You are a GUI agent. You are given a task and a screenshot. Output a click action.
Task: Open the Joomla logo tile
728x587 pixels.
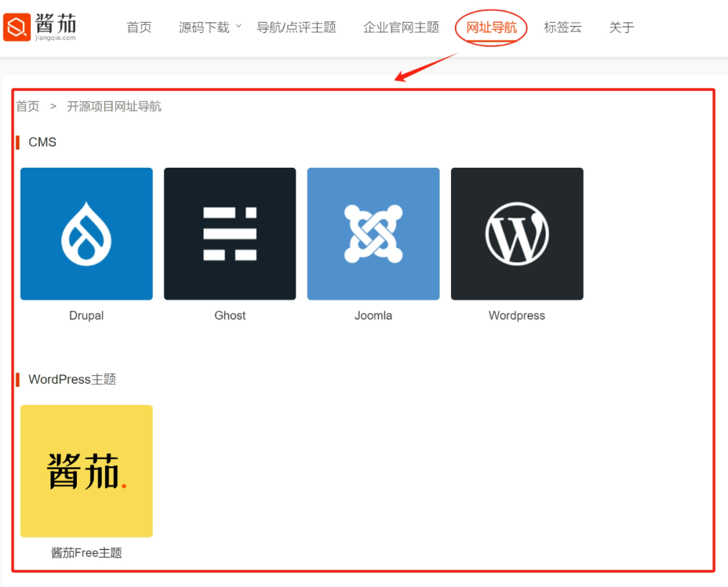point(373,234)
